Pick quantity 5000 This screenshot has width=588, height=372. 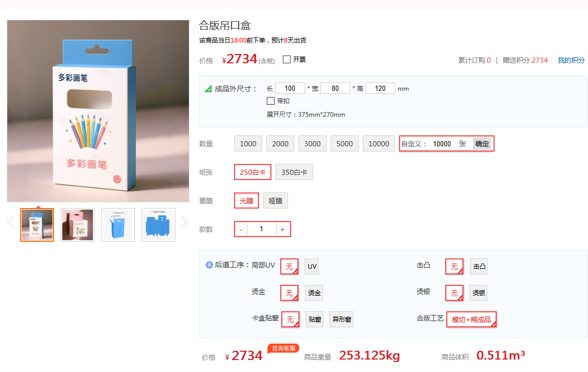coord(345,144)
